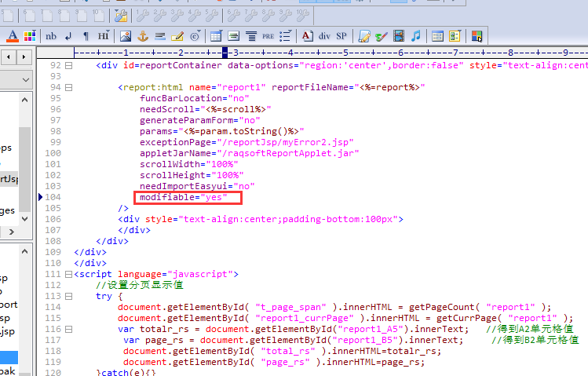This screenshot has width=588, height=376.
Task: Click the music note audio icon
Action: click(416, 35)
